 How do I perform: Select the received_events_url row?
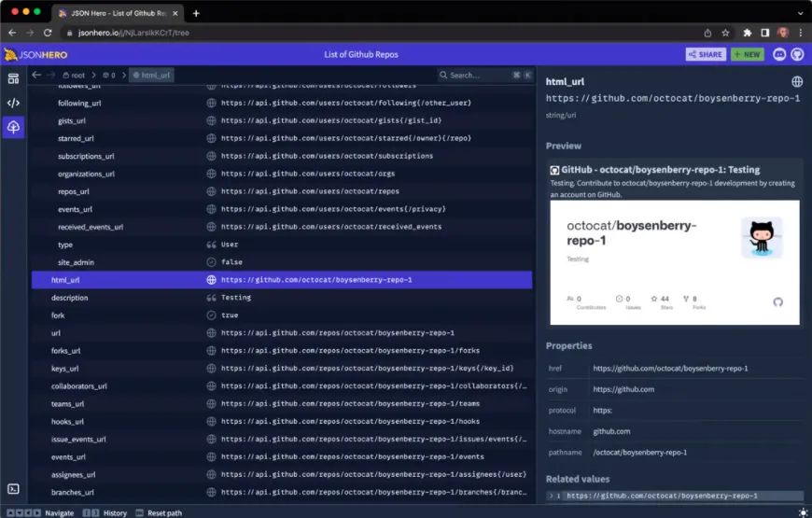click(282, 227)
